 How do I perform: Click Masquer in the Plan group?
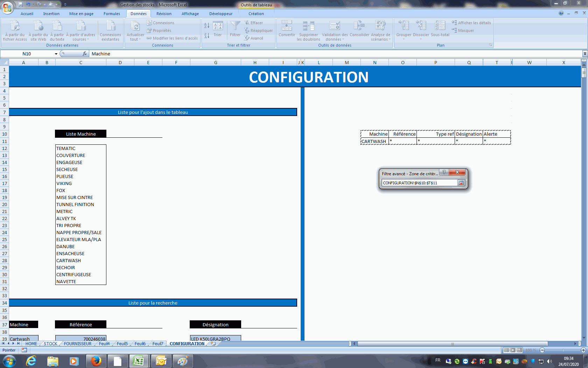tap(463, 30)
